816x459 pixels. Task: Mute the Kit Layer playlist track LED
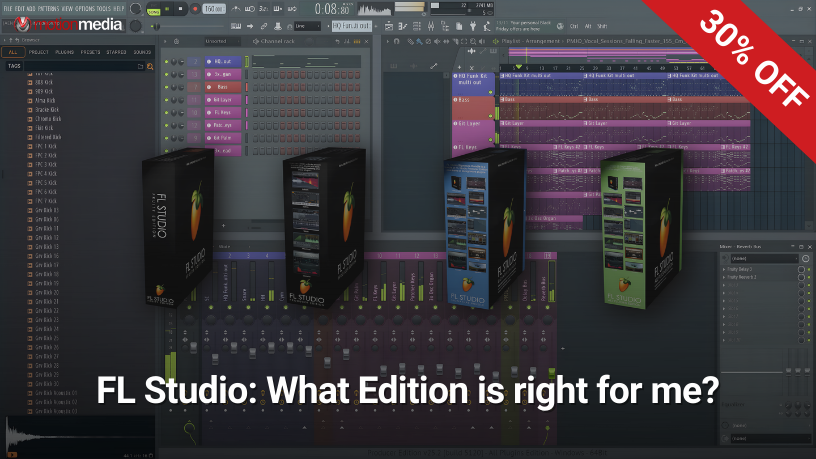coord(490,140)
